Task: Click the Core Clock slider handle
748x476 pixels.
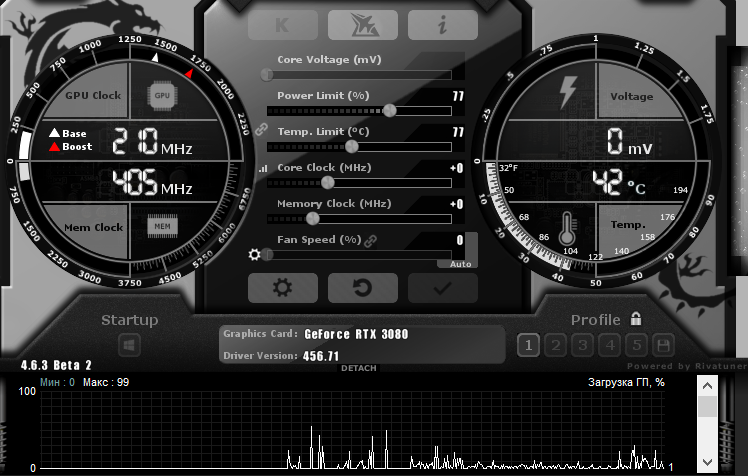Action: pos(328,182)
